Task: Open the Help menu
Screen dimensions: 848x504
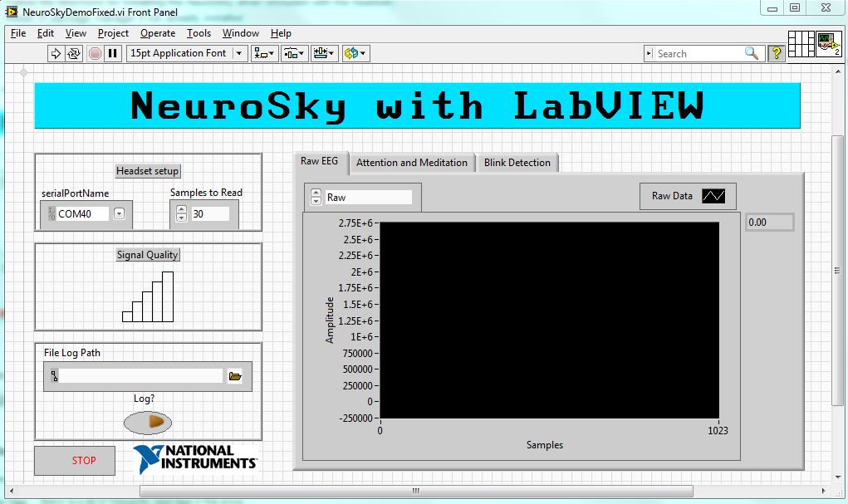Action: coord(281,33)
